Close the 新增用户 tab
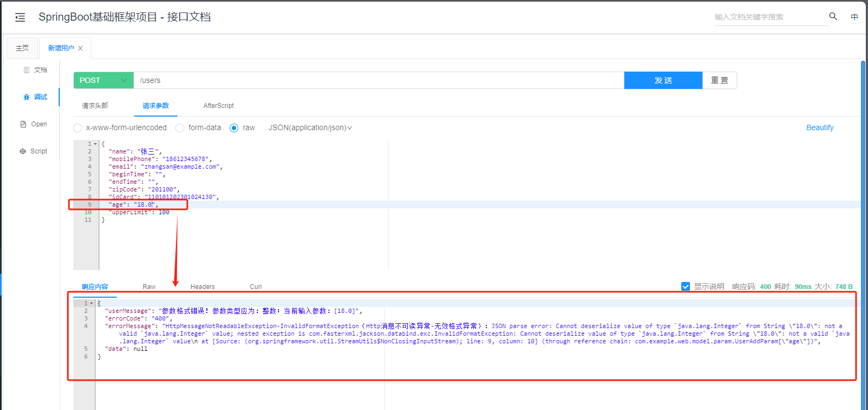 tap(80, 48)
